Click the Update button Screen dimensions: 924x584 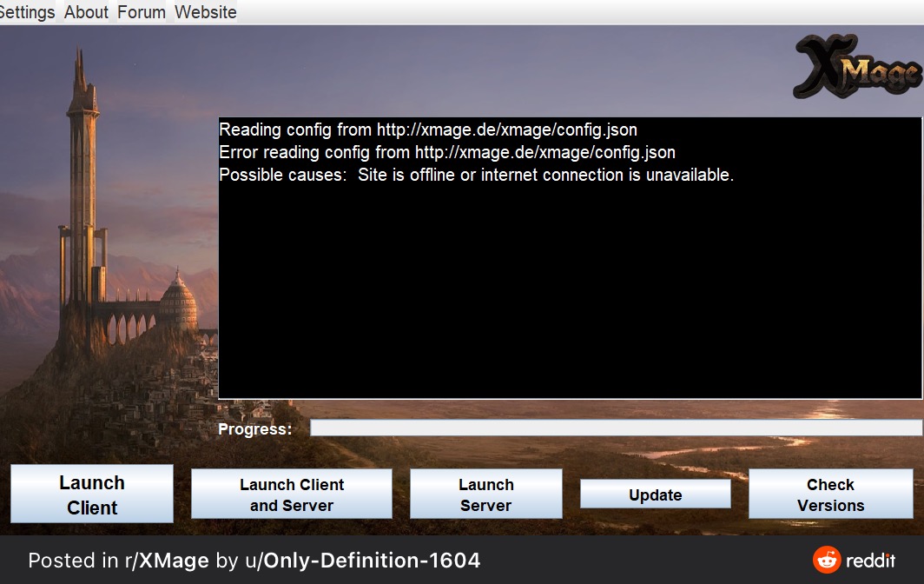pyautogui.click(x=655, y=494)
